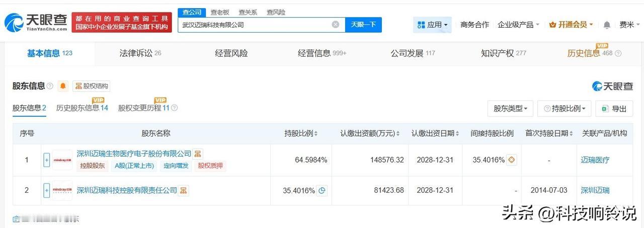Click equity structure icon beside 深圳迈瑞生物医疗电子股份有限公司
644x228 pixels.
coord(198,154)
